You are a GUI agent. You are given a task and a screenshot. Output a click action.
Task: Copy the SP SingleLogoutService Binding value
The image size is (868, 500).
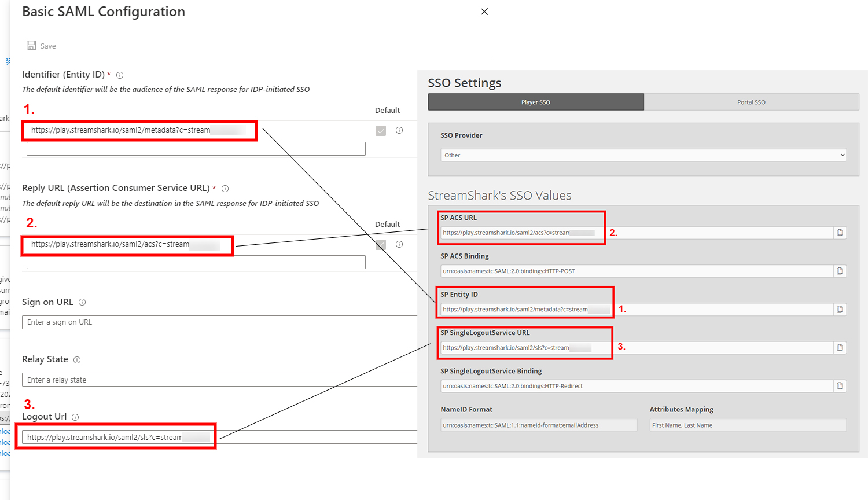pos(840,386)
